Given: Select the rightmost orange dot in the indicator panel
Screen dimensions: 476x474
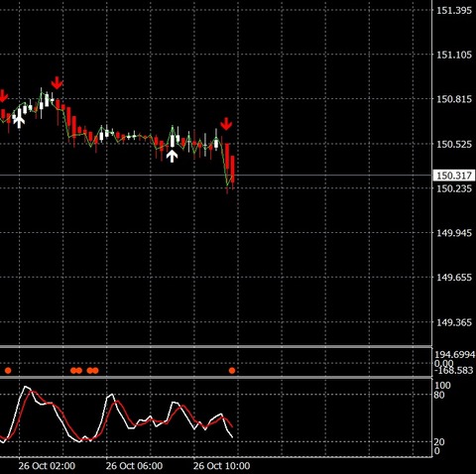Looking at the screenshot, I should click(232, 371).
